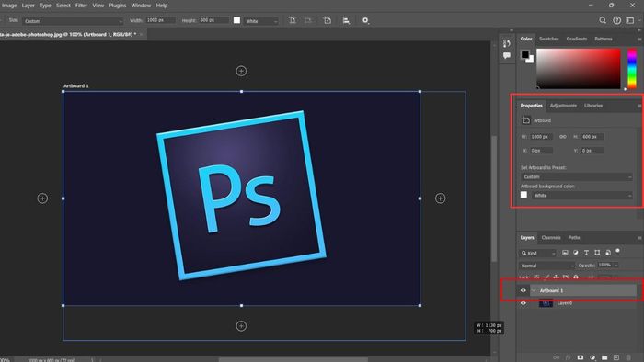Image resolution: width=644 pixels, height=362 pixels.
Task: Open Set Artboard to Preset Custom dropdown
Action: click(577, 176)
